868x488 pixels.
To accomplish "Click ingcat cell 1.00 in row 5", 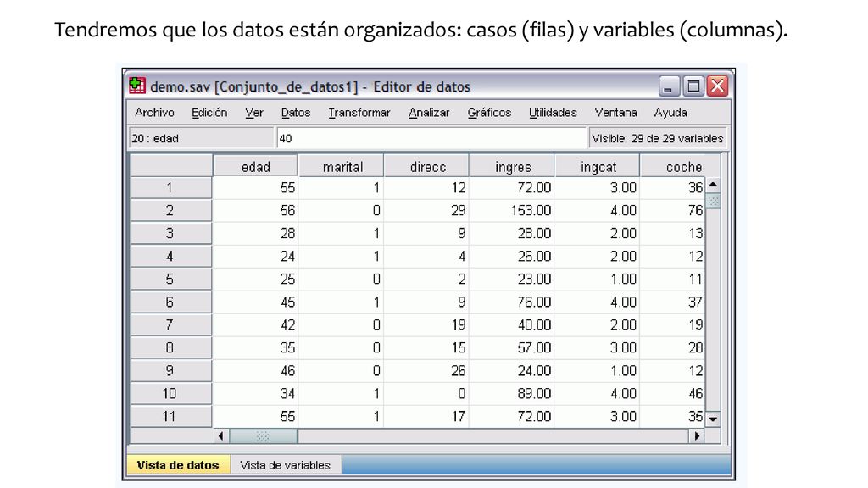I will [x=597, y=279].
